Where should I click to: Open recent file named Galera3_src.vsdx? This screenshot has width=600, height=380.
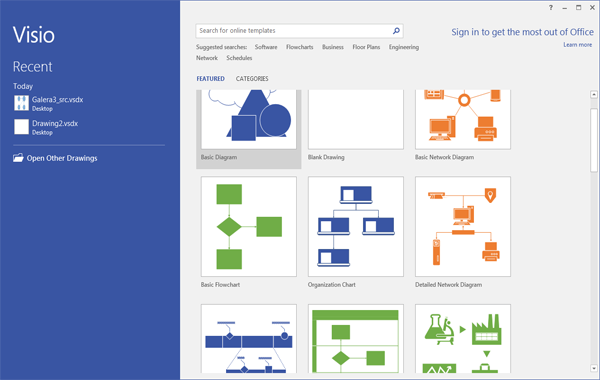(x=57, y=99)
